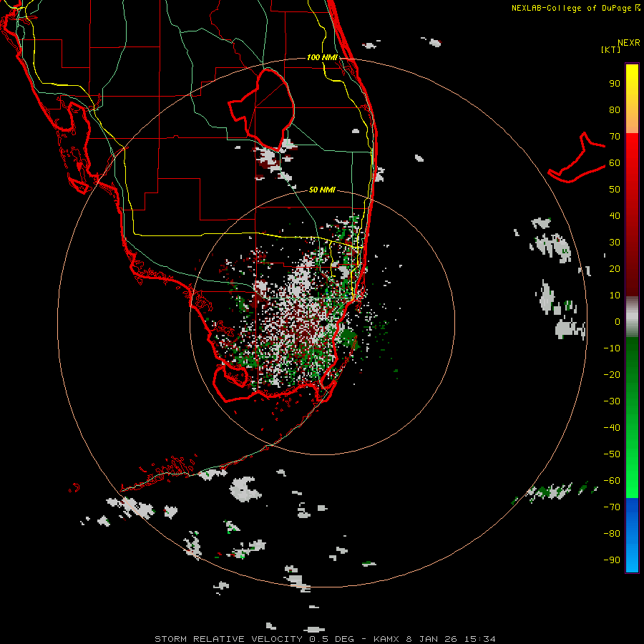644x644 pixels.
Task: Click the -60 value on velocity scale
Action: tap(612, 481)
